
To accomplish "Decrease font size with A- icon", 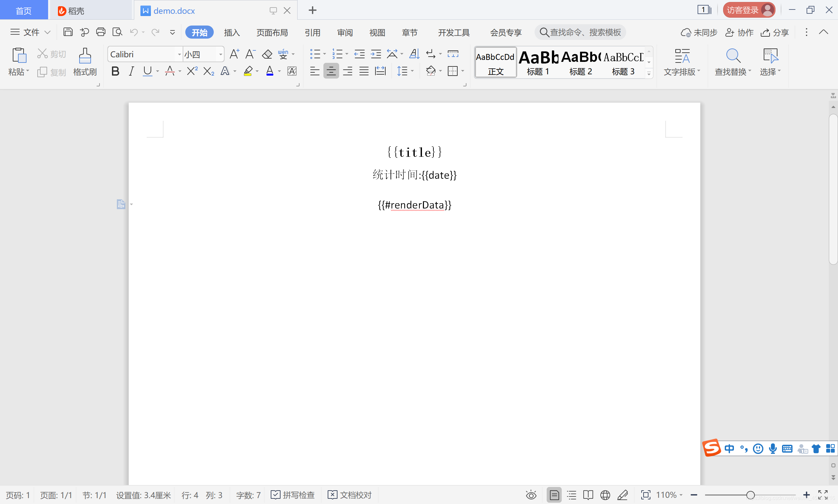I will 250,54.
